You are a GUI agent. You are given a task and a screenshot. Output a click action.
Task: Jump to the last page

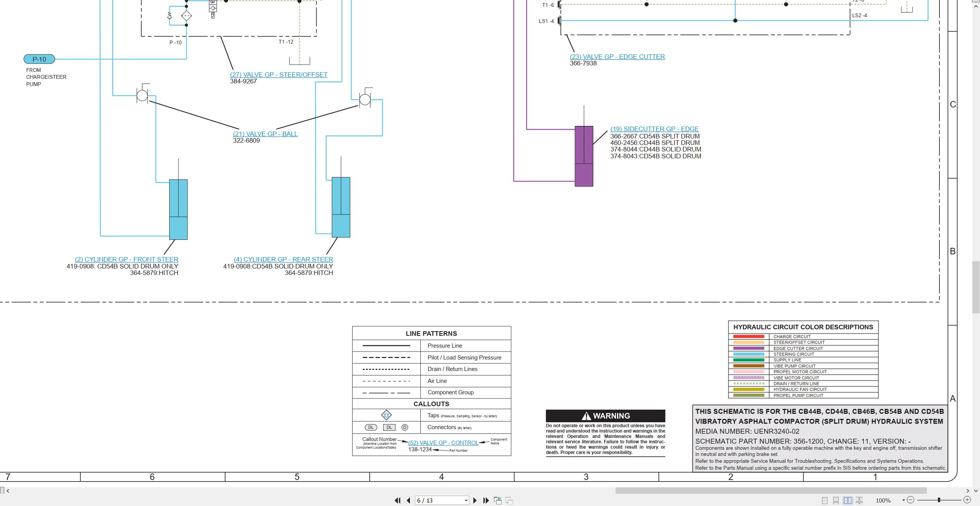coord(486,500)
